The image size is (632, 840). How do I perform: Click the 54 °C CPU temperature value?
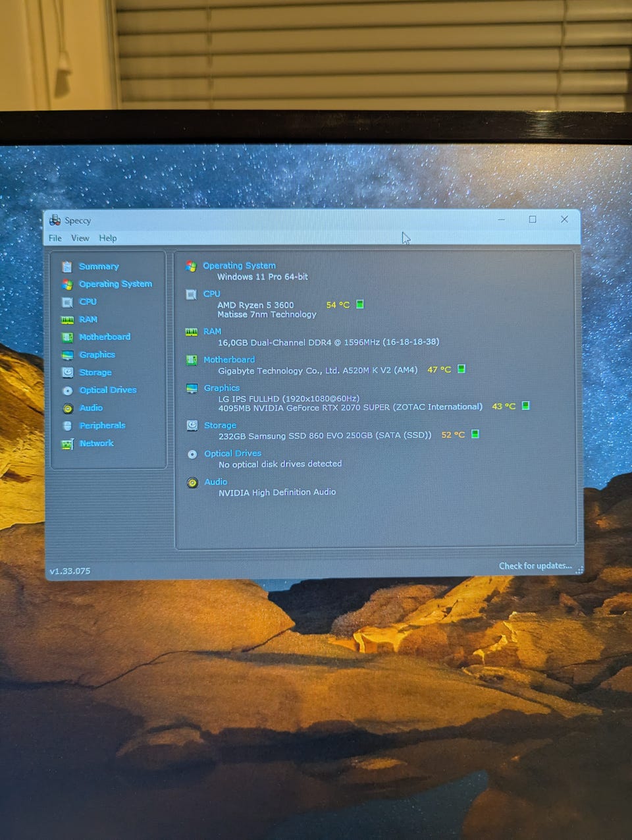click(338, 305)
